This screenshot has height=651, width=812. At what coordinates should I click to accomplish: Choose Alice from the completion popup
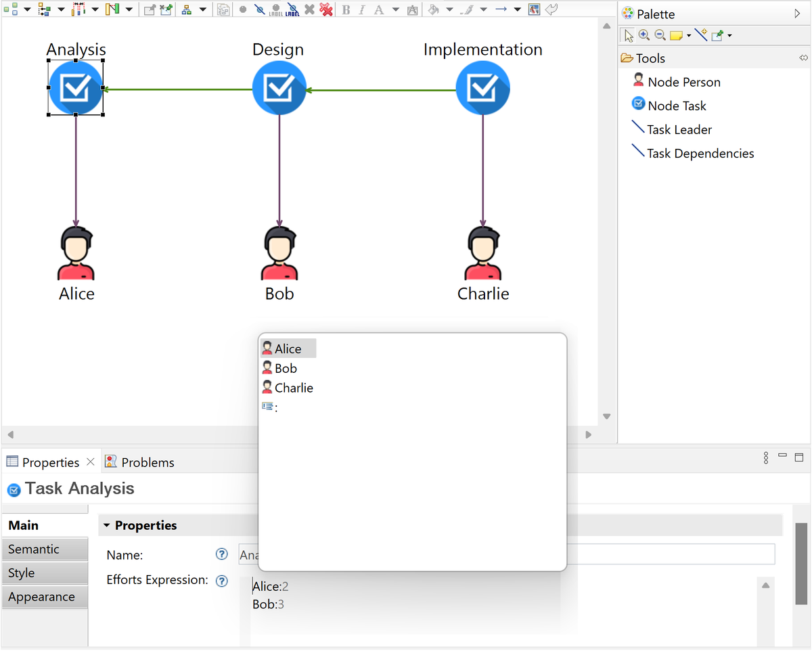tap(288, 349)
